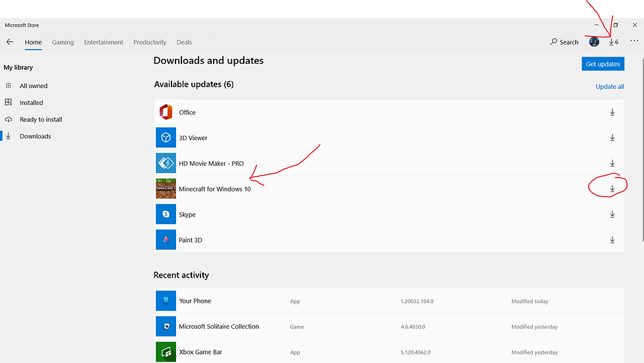Click the Search label in header
This screenshot has width=644, height=363.
pyautogui.click(x=569, y=42)
